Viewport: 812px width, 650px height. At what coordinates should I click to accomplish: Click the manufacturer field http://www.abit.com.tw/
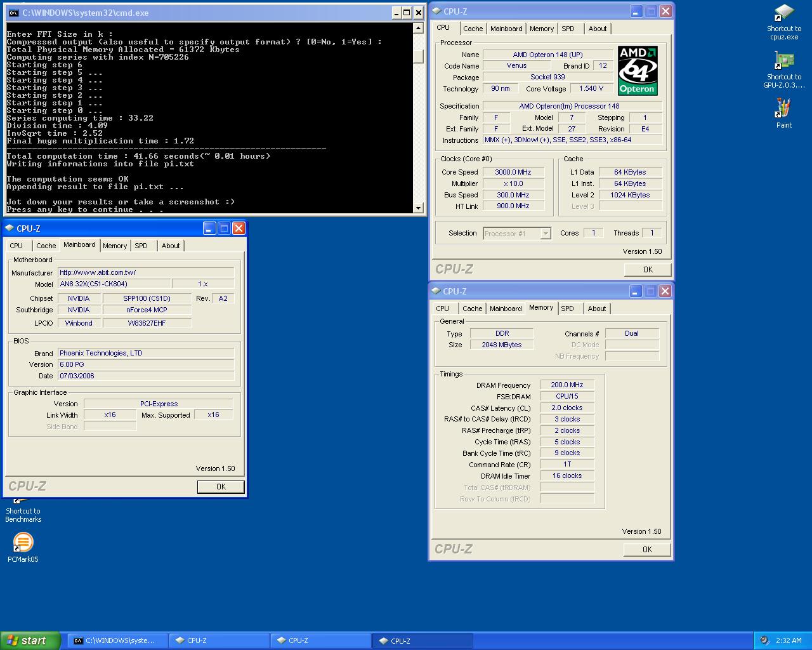[146, 272]
